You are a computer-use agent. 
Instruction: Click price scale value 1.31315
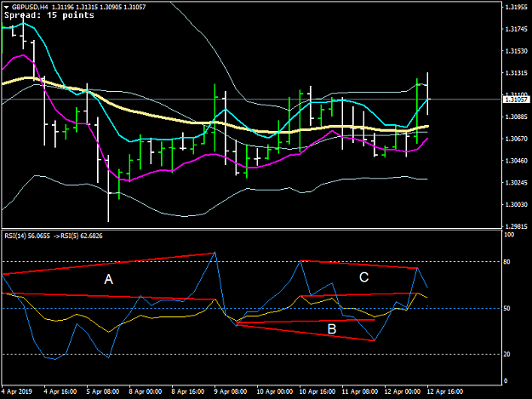pyautogui.click(x=516, y=73)
